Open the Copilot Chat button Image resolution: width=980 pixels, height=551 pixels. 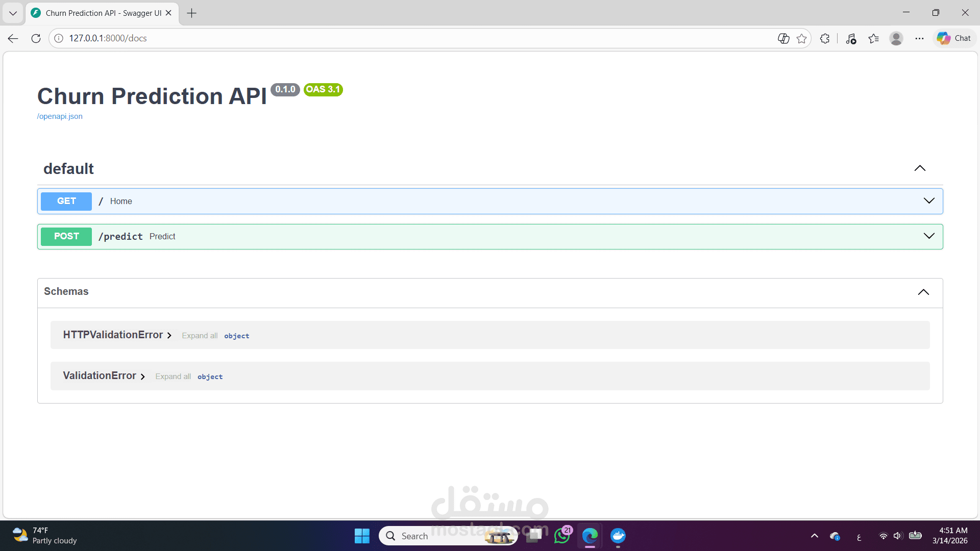coord(954,38)
